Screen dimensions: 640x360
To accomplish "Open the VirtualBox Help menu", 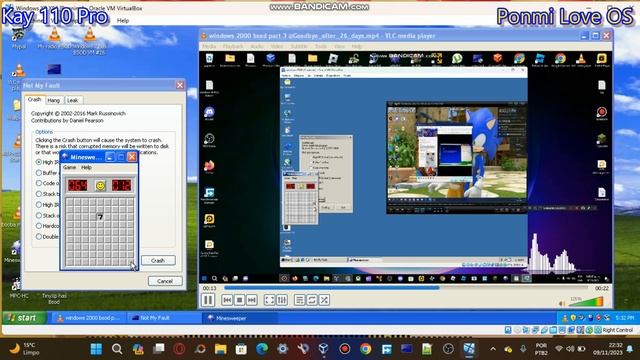I will pos(123,20).
